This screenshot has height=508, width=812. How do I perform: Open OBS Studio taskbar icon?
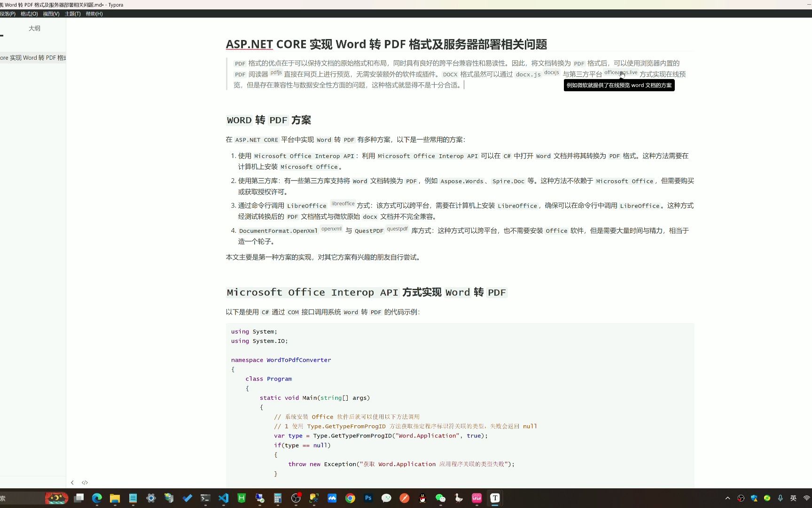pos(296,498)
